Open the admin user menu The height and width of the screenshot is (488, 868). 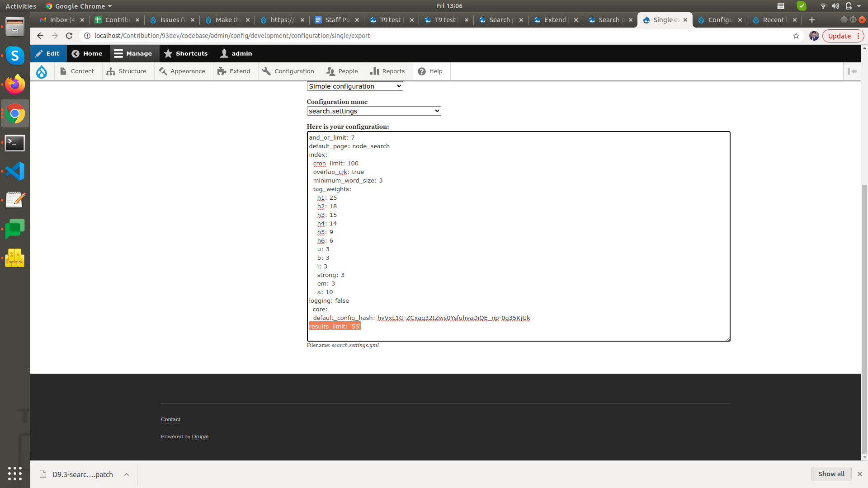click(236, 53)
